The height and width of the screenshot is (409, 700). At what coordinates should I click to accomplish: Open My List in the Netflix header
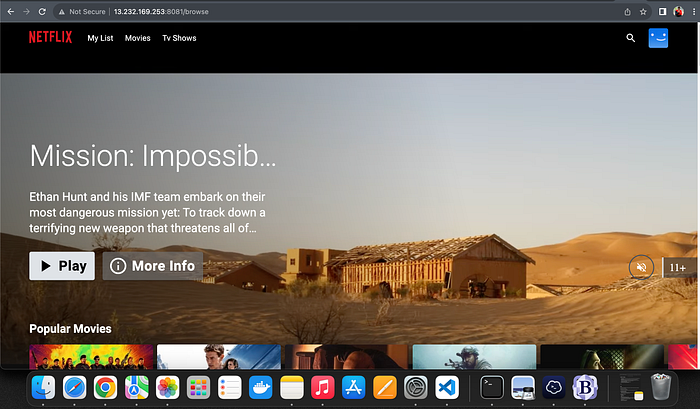click(x=100, y=38)
